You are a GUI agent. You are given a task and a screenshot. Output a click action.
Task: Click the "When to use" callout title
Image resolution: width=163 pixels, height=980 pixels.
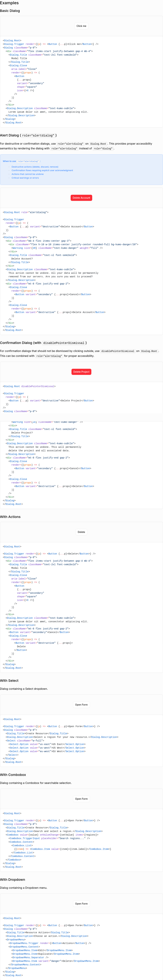coord(22,161)
